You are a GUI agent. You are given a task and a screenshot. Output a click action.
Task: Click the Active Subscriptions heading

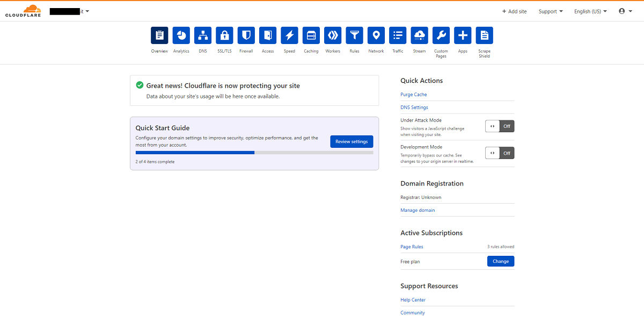click(431, 233)
